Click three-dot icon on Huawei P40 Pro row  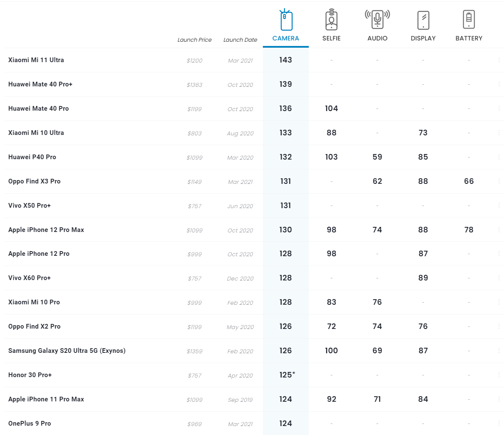[499, 157]
